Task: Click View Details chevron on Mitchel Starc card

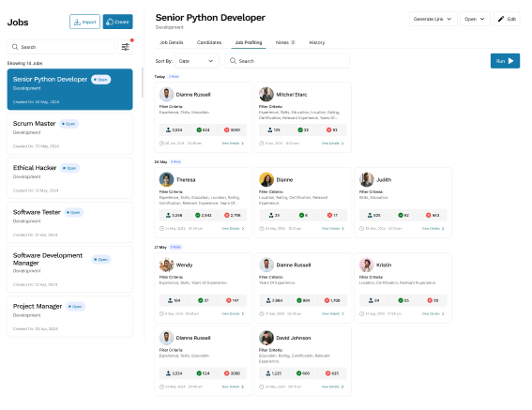Action: click(342, 144)
